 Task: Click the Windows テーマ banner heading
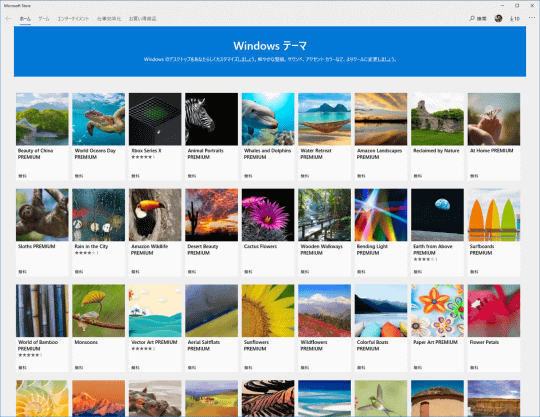270,46
